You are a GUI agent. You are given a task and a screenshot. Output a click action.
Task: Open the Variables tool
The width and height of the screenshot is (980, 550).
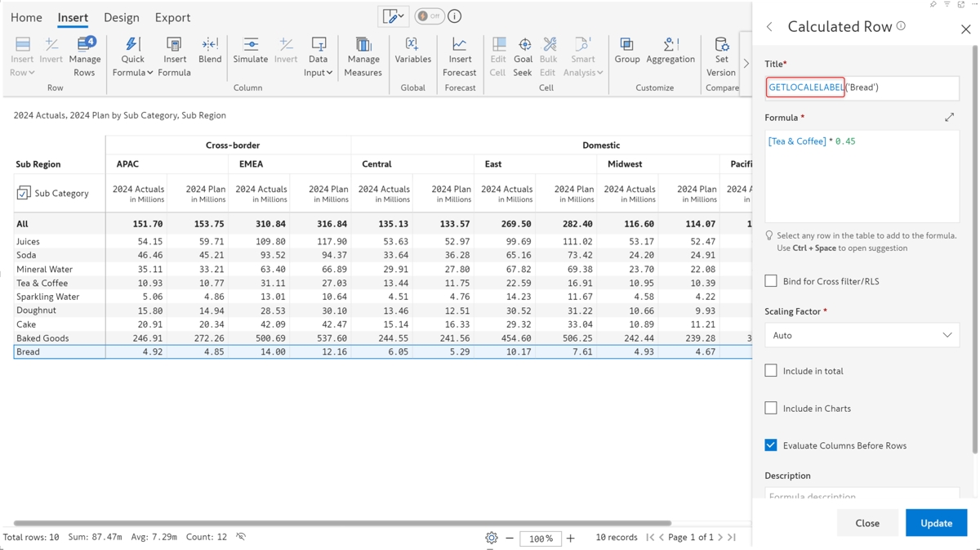point(412,45)
